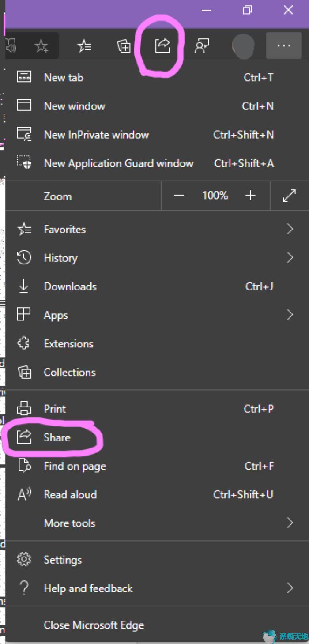Open Help and feedback submenu

(157, 588)
